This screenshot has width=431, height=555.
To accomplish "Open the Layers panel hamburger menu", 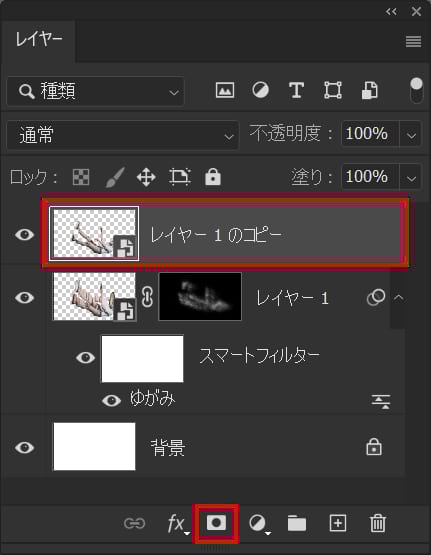I will [x=413, y=41].
